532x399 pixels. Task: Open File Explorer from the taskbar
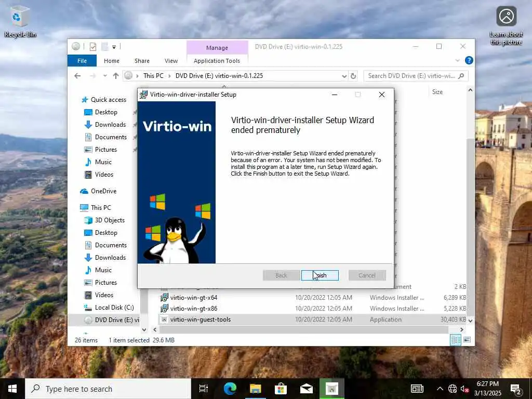pyautogui.click(x=256, y=389)
